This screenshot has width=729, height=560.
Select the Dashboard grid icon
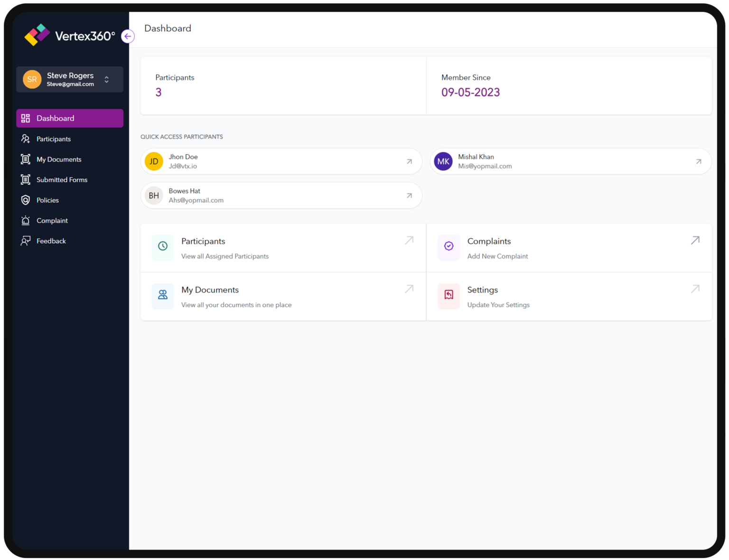click(x=26, y=118)
